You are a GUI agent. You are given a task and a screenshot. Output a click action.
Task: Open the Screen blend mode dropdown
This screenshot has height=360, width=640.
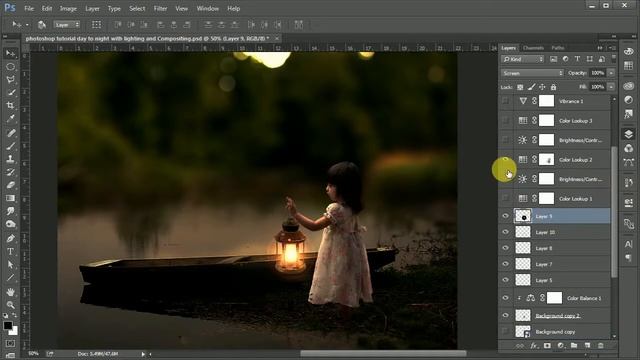click(532, 73)
